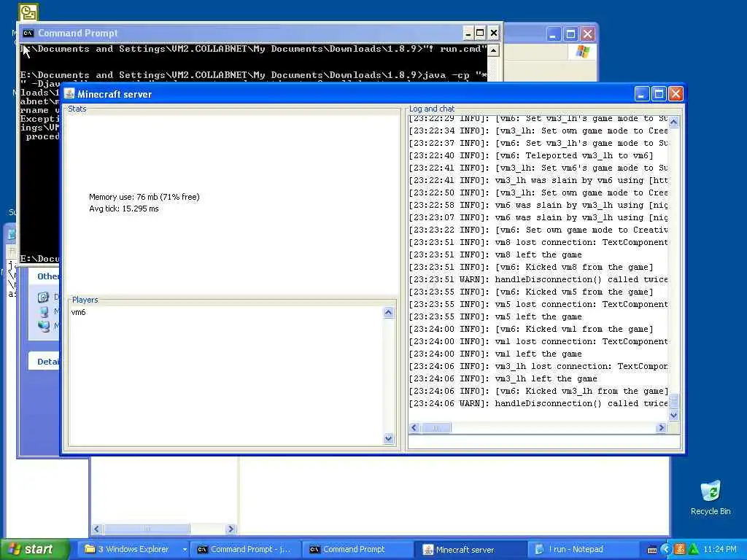Click the "Memory use: 76 mb (71% free)" text

point(144,197)
